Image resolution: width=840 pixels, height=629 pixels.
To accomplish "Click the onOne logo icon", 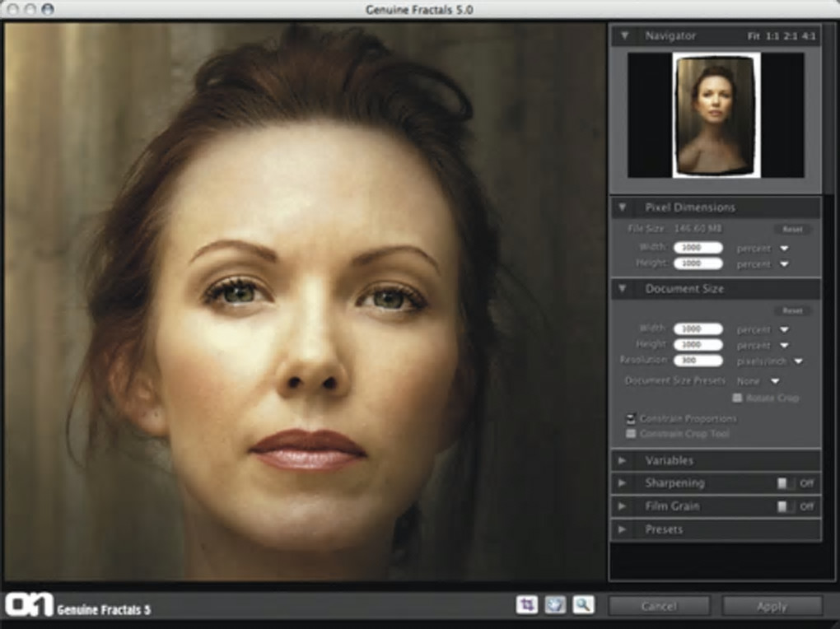I will click(29, 605).
